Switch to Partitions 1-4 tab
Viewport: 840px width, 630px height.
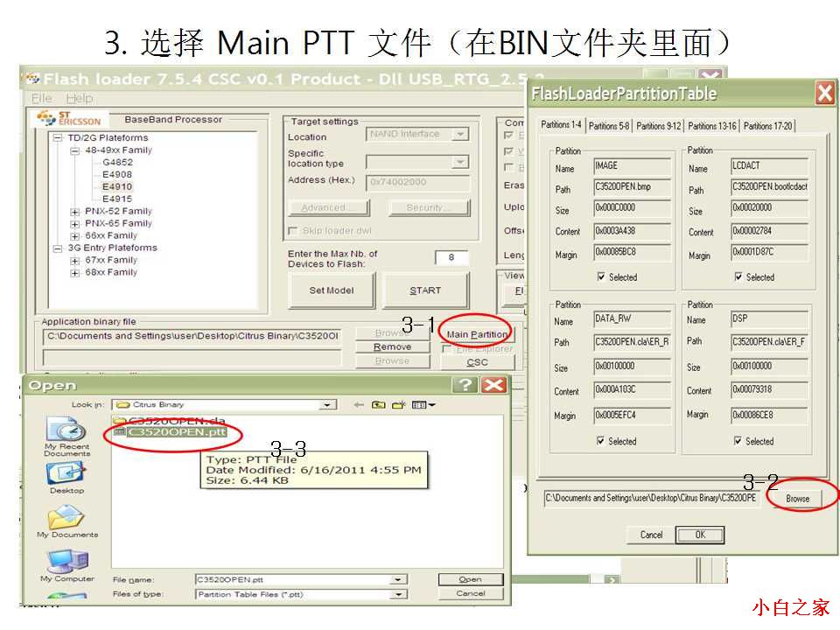(x=561, y=125)
